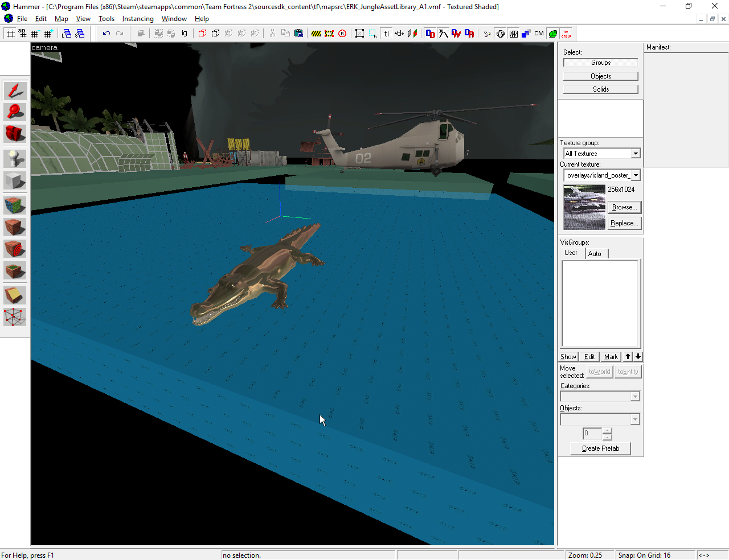
Task: Open the Edit menu
Action: tap(41, 19)
